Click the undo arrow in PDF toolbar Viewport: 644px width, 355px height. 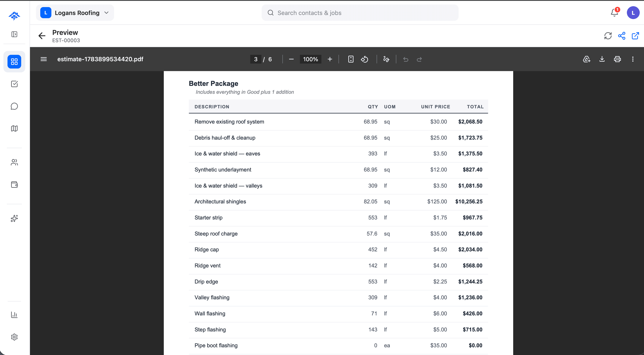point(406,59)
